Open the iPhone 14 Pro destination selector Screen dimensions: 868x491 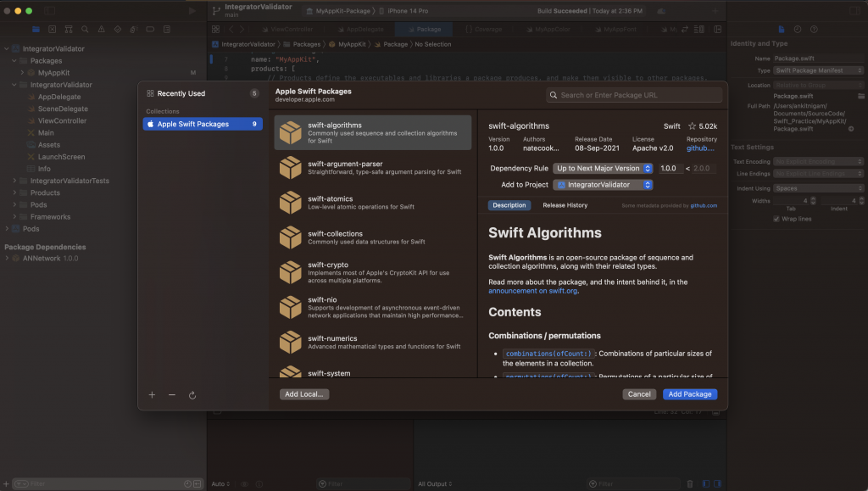coord(403,11)
